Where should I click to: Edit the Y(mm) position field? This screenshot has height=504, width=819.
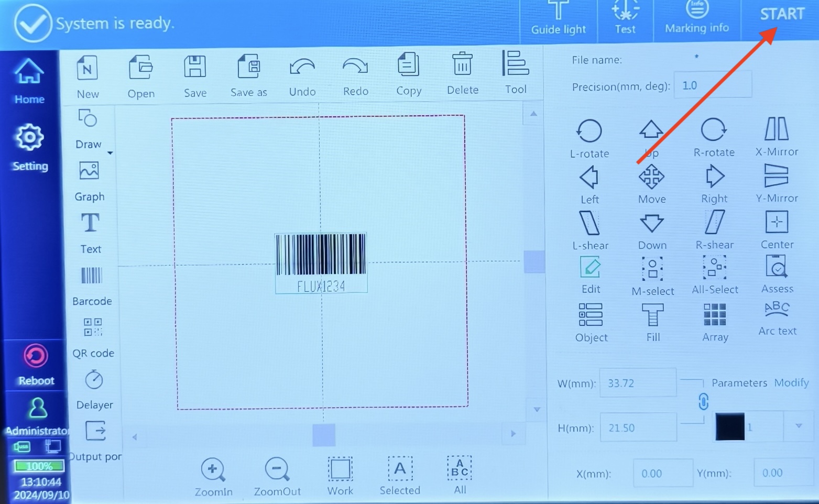coord(784,473)
